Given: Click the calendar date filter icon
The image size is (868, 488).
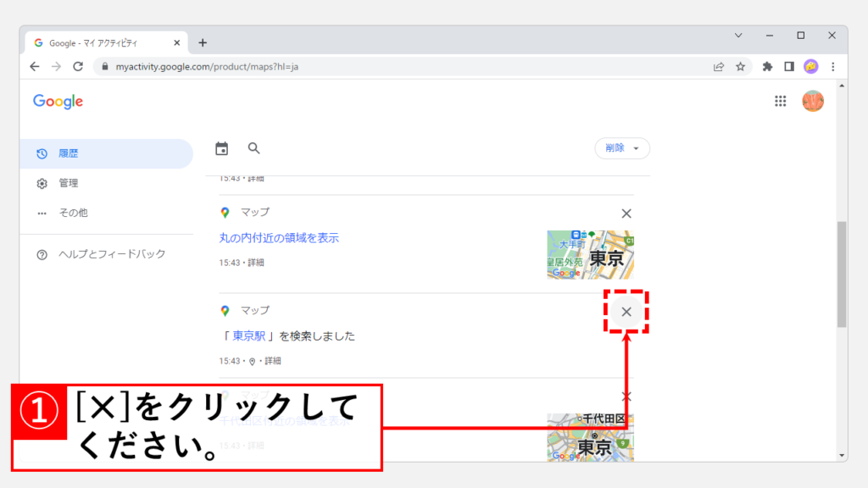Looking at the screenshot, I should (x=222, y=149).
